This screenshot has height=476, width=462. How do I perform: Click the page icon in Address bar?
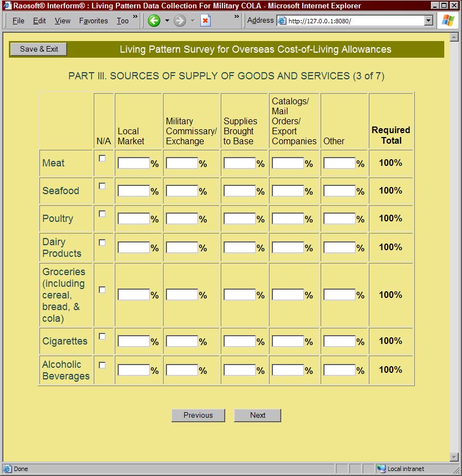(x=282, y=21)
